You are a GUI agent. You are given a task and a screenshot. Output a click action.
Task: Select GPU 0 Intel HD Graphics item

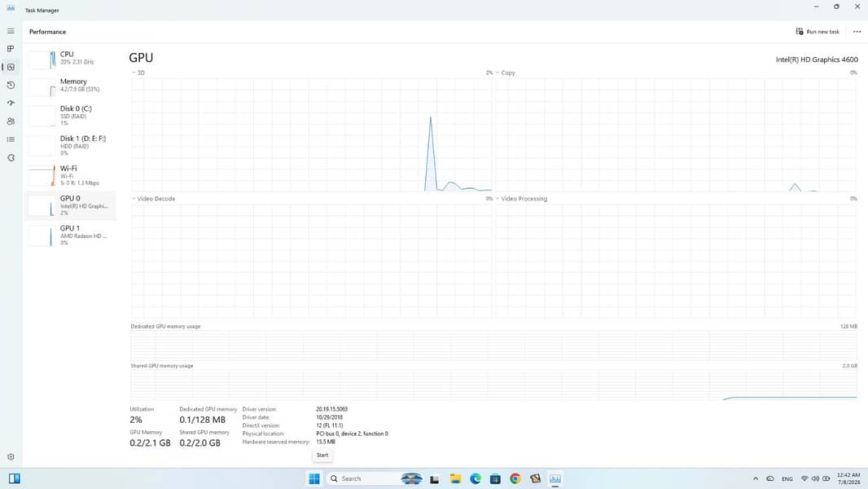coord(70,205)
